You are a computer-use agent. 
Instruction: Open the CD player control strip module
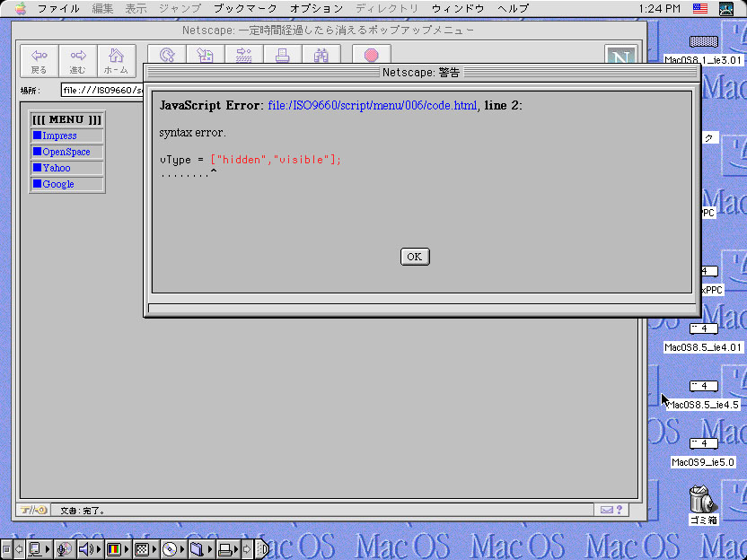click(173, 549)
